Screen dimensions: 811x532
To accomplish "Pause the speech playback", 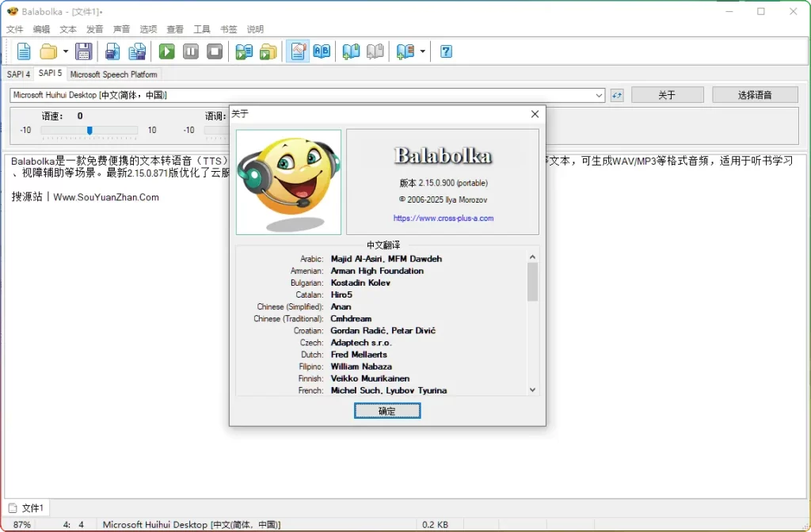I will click(x=191, y=51).
